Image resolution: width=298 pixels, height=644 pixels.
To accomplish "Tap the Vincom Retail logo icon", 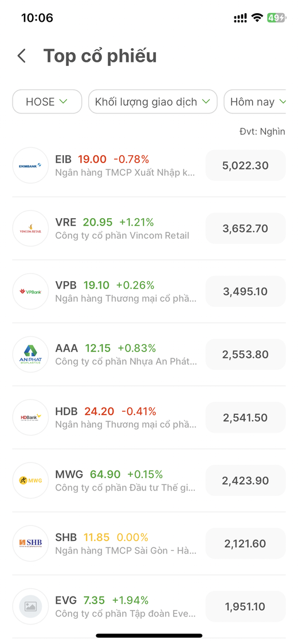I will tap(30, 228).
